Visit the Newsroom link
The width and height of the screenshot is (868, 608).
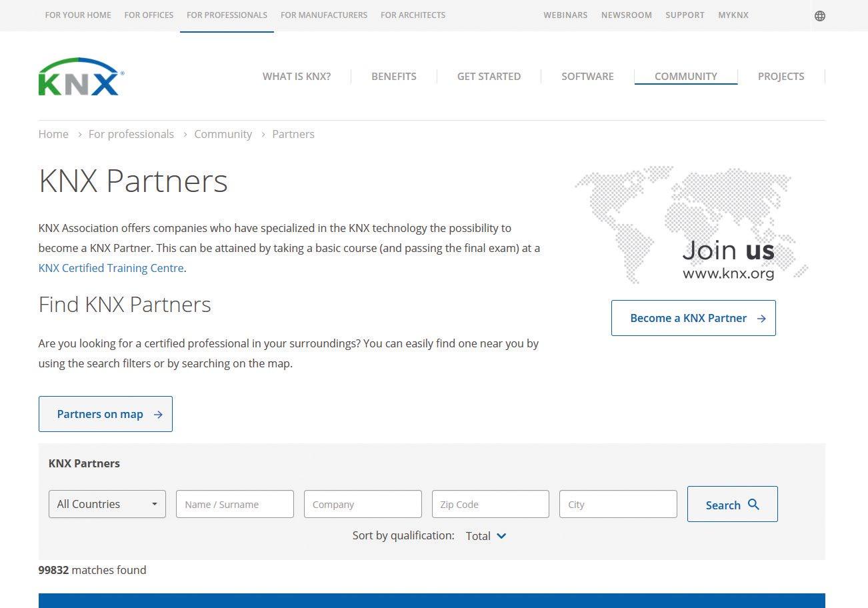[x=627, y=15]
